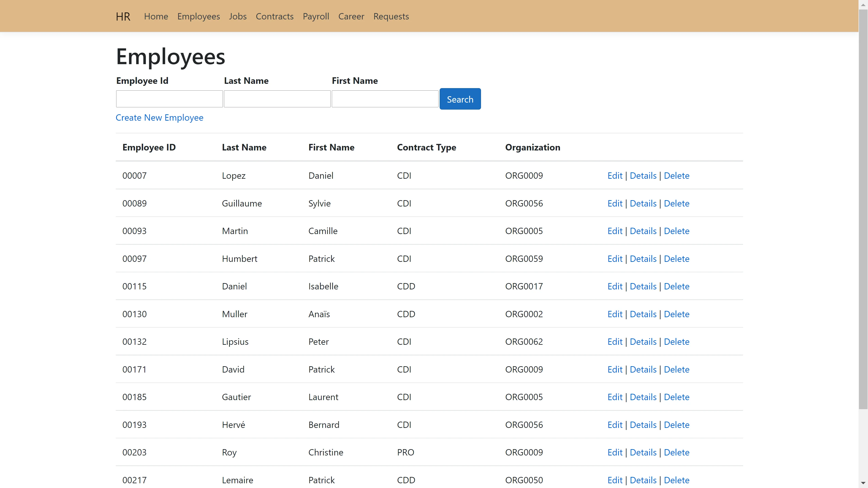Click the scrollbar down arrow
868x488 pixels.
863,483
